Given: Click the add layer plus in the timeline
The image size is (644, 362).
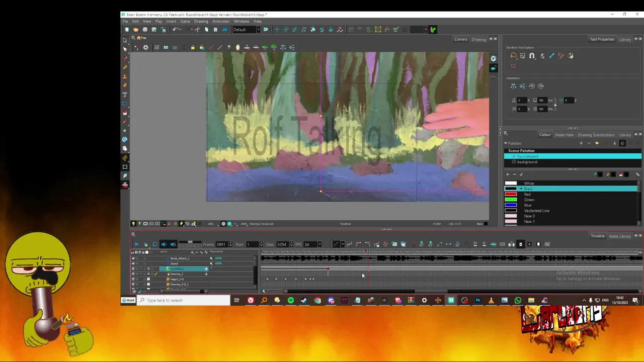Looking at the screenshot, I should click(x=192, y=252).
